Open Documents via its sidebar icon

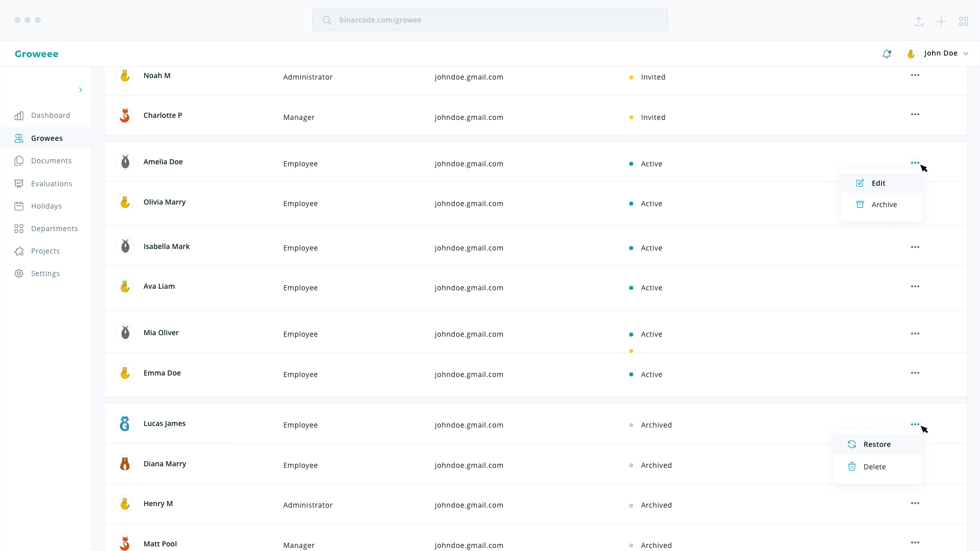click(x=19, y=161)
